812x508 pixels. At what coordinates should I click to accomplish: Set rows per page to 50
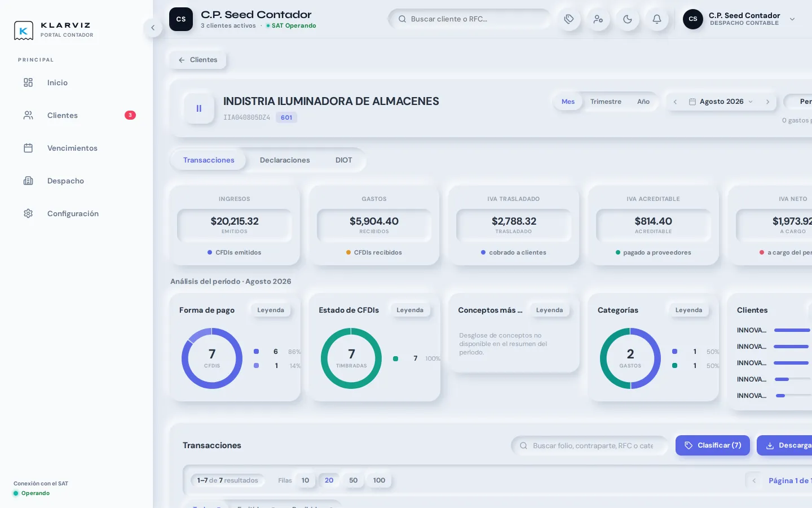[x=353, y=480]
